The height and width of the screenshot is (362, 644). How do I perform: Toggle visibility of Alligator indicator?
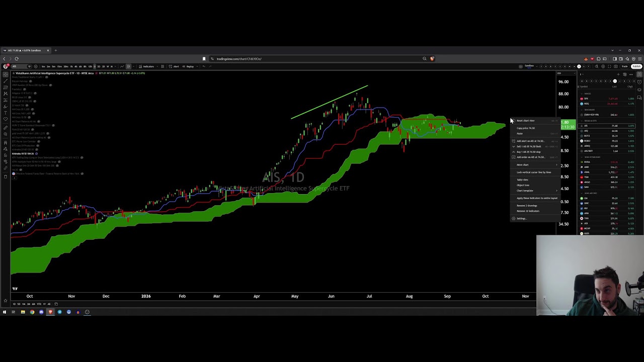pyautogui.click(x=35, y=93)
